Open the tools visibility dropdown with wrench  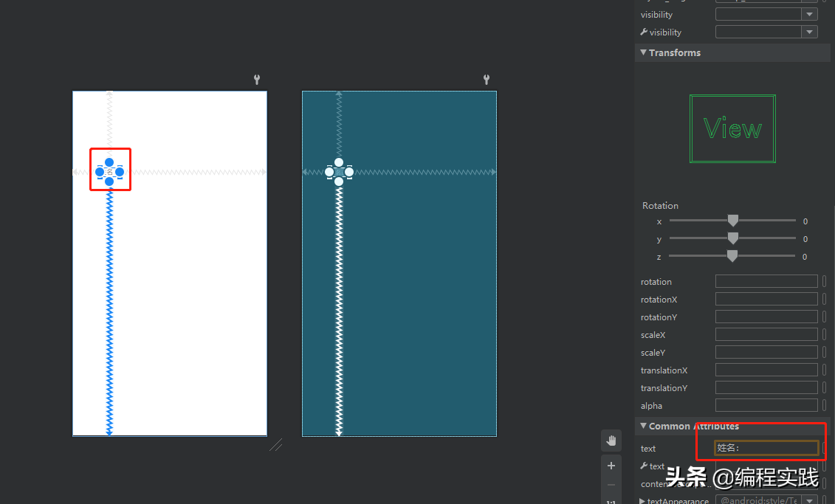809,32
